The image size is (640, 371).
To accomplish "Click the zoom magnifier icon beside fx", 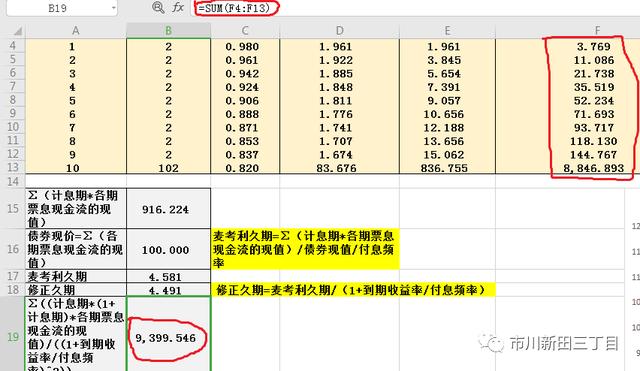I will [x=158, y=7].
